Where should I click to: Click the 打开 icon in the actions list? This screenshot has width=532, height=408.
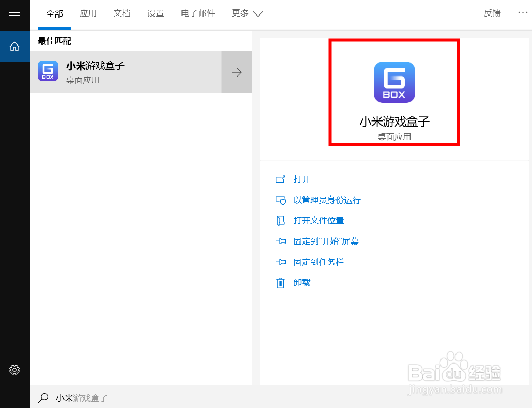pyautogui.click(x=280, y=179)
